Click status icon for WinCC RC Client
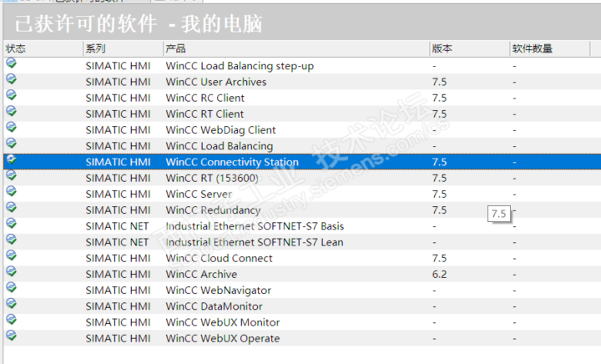601x364 pixels. pyautogui.click(x=11, y=95)
